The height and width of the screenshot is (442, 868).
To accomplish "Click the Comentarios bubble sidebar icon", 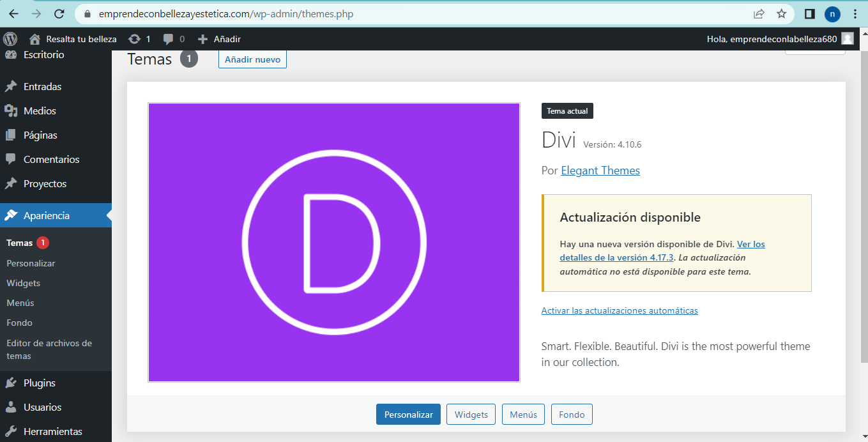I will 11,159.
